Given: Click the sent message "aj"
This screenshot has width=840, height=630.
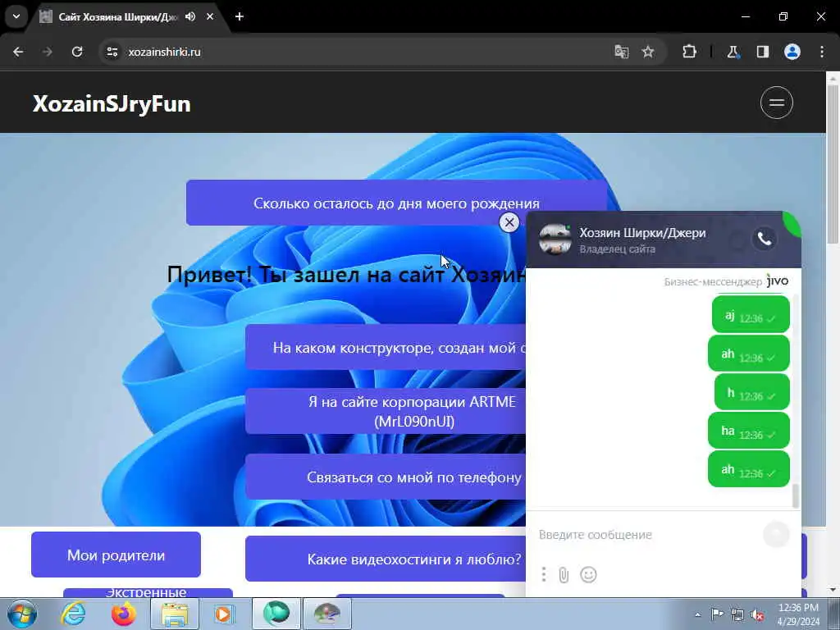Looking at the screenshot, I should (751, 315).
